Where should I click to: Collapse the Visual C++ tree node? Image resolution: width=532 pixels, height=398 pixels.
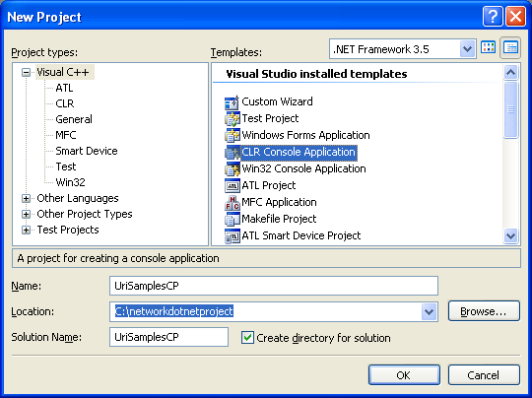click(x=26, y=72)
